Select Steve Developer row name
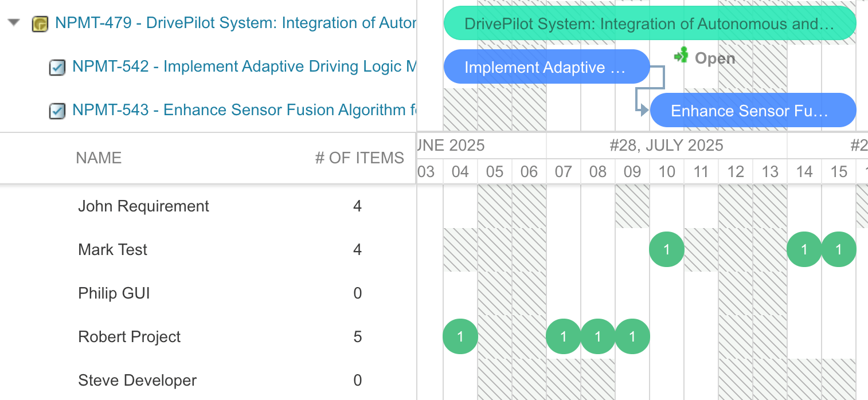The image size is (868, 400). click(137, 381)
